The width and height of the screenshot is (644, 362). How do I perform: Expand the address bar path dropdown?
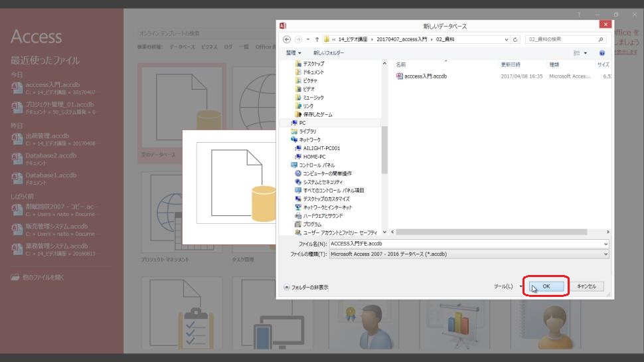tap(506, 39)
